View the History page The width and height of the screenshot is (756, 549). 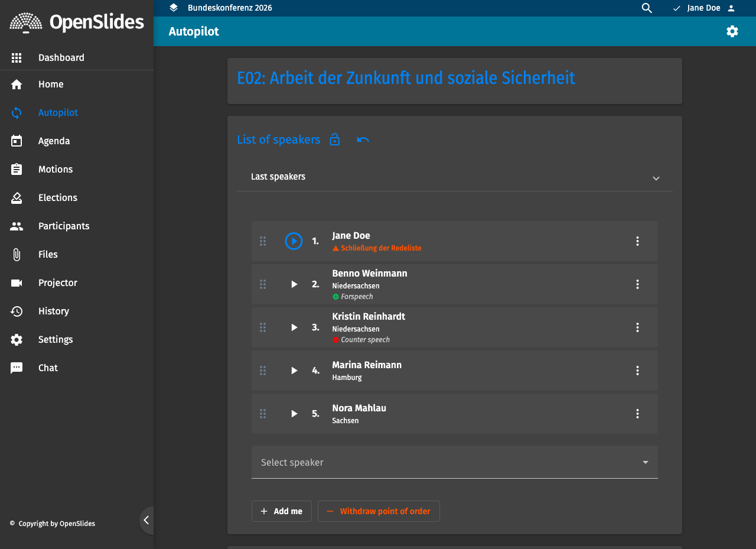click(x=77, y=311)
